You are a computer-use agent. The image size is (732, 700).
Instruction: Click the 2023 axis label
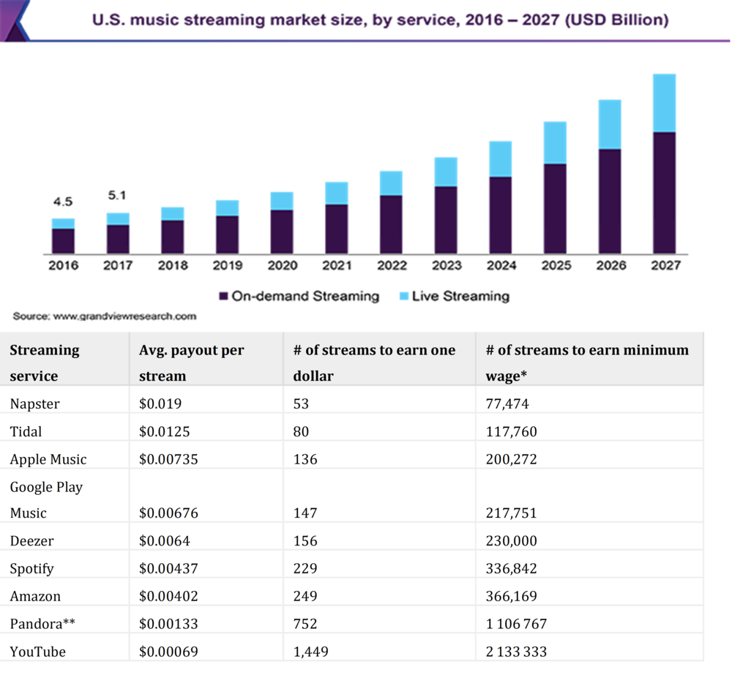click(x=447, y=265)
